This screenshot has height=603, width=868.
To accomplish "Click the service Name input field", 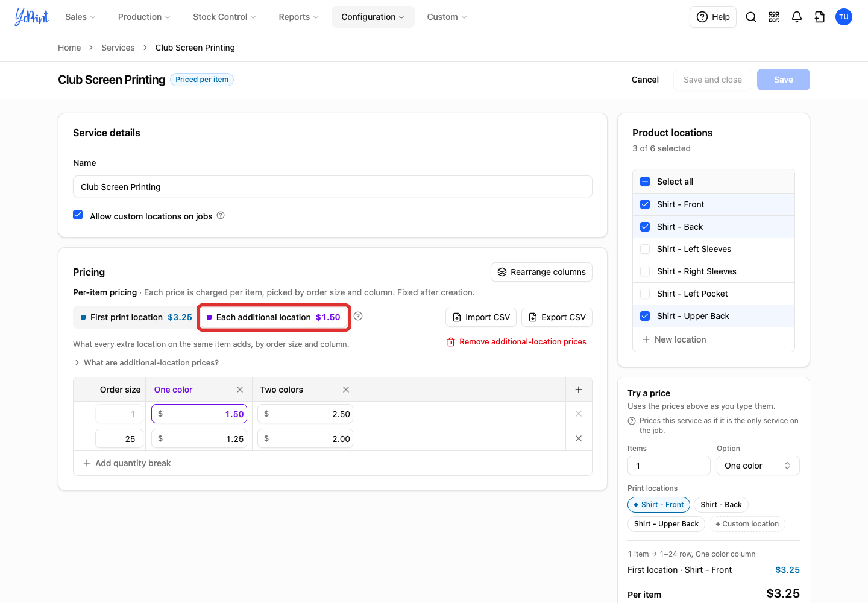I will click(333, 186).
